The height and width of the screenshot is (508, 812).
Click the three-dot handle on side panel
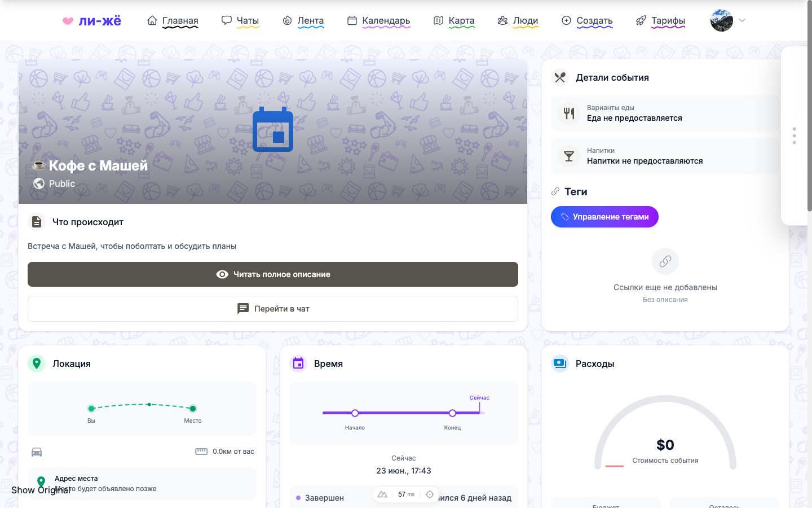click(x=794, y=135)
